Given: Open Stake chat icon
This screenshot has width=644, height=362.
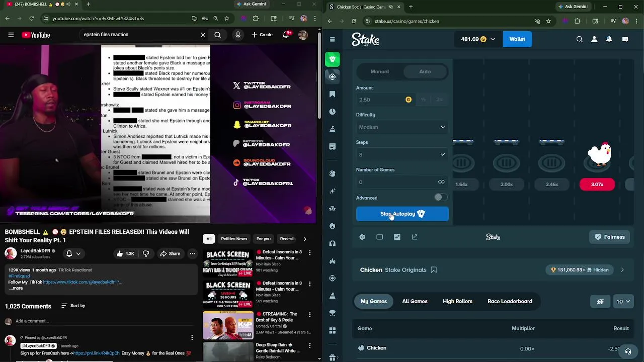Looking at the screenshot, I should (x=625, y=39).
